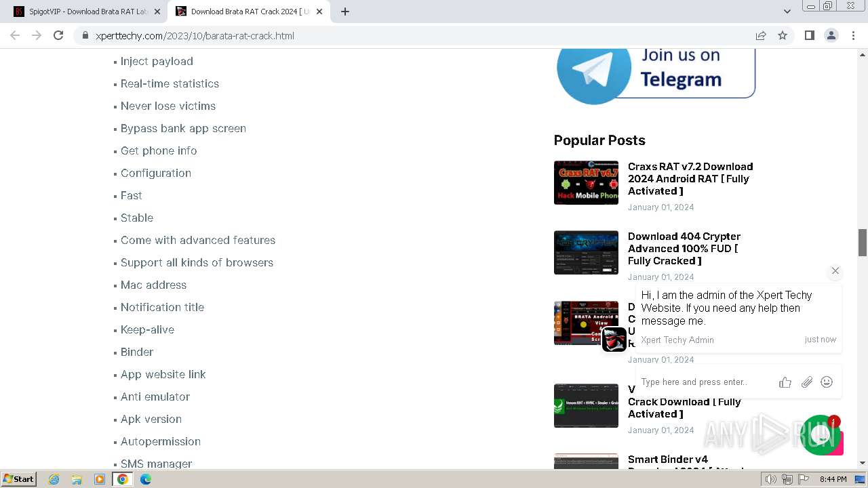
Task: Launch Internet Explorer from the taskbar
Action: coord(54,479)
